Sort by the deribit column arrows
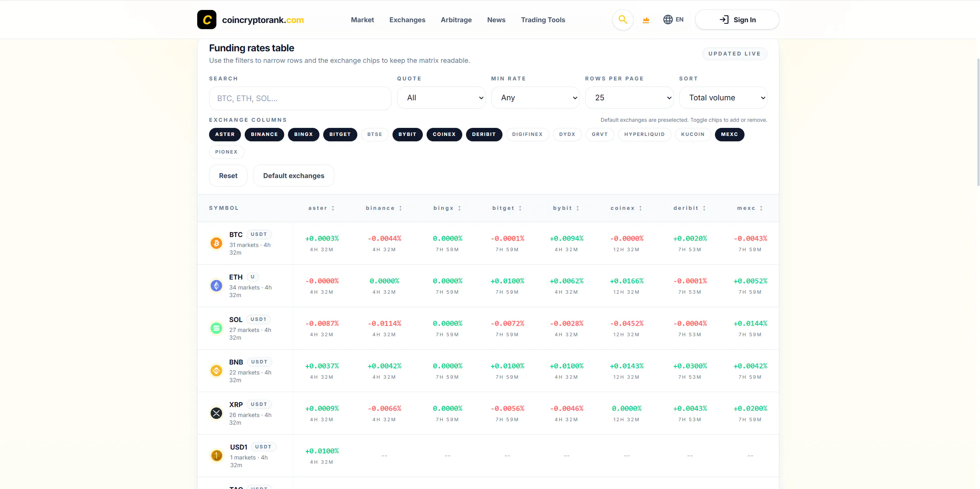The image size is (980, 489). click(704, 208)
